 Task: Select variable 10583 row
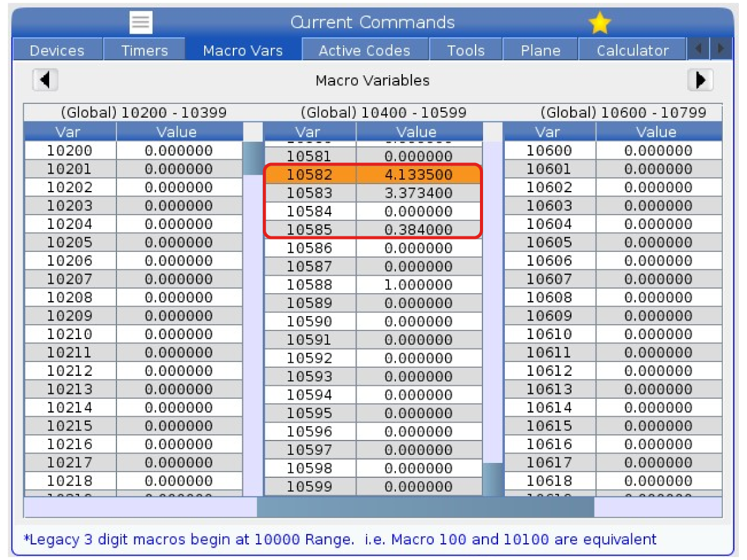point(373,193)
